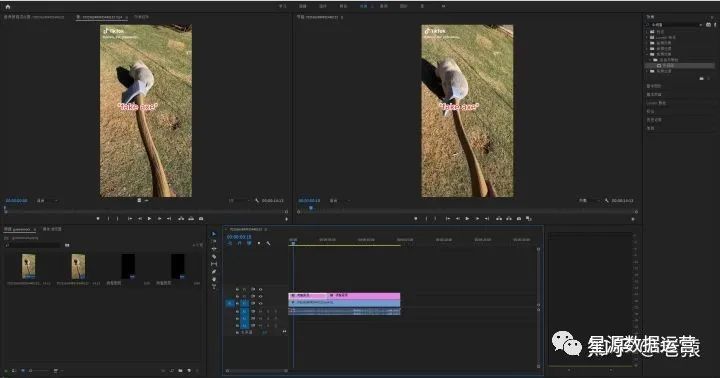The width and height of the screenshot is (720, 378).
Task: Toggle the highlighted A1 audio track target
Action: (x=245, y=311)
